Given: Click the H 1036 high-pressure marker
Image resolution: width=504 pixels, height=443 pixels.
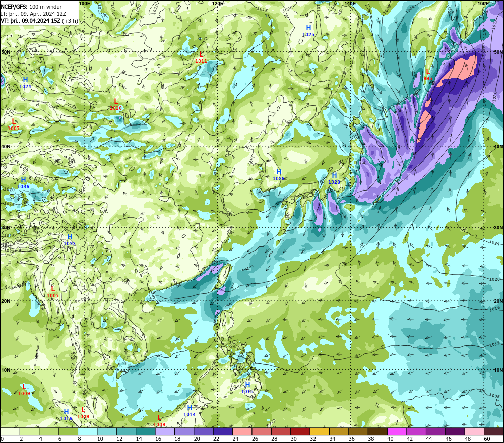Looking at the screenshot, I should point(23,183).
